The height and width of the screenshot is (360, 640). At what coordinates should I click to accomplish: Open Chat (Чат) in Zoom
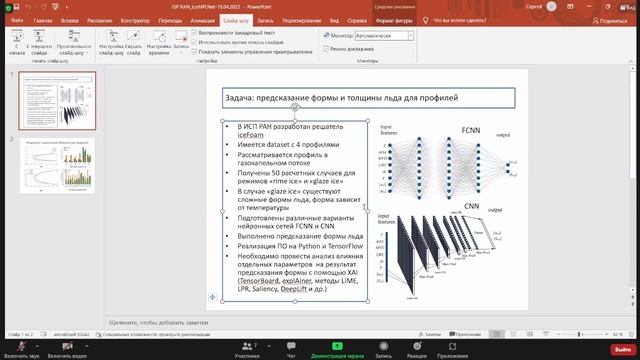point(291,350)
